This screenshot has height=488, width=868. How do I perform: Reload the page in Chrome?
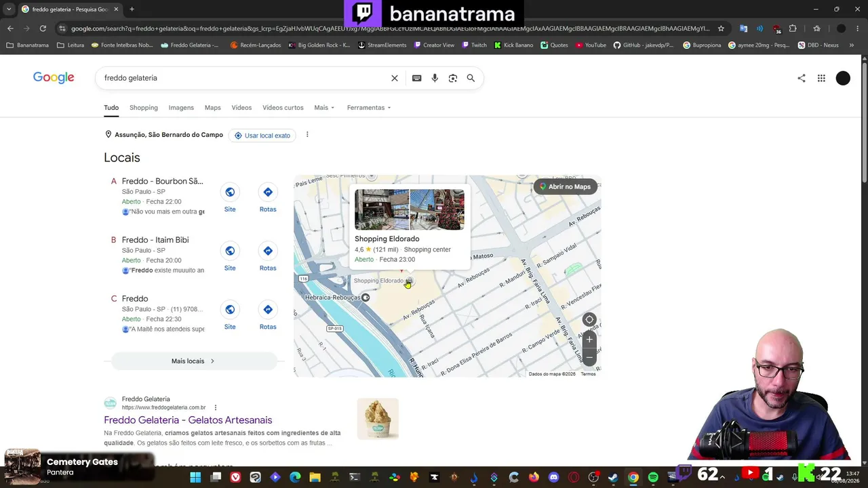point(43,28)
